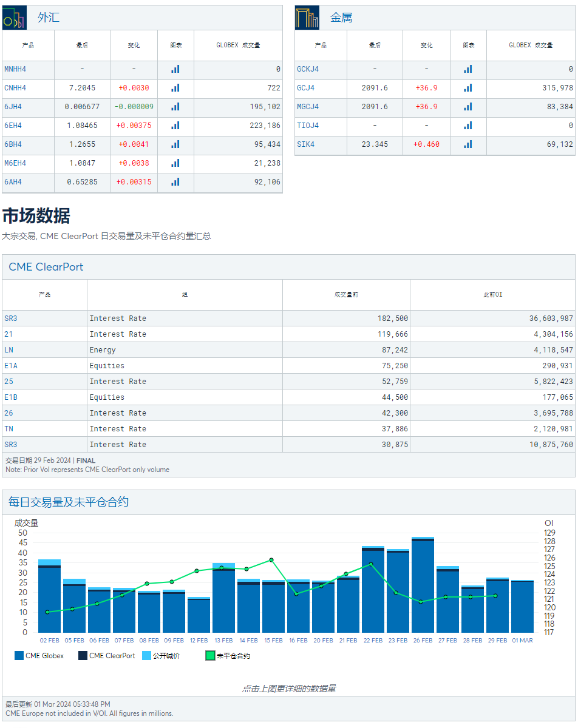The height and width of the screenshot is (728, 578).
Task: Toggle the CME ClearPort legend swatch
Action: pyautogui.click(x=83, y=656)
